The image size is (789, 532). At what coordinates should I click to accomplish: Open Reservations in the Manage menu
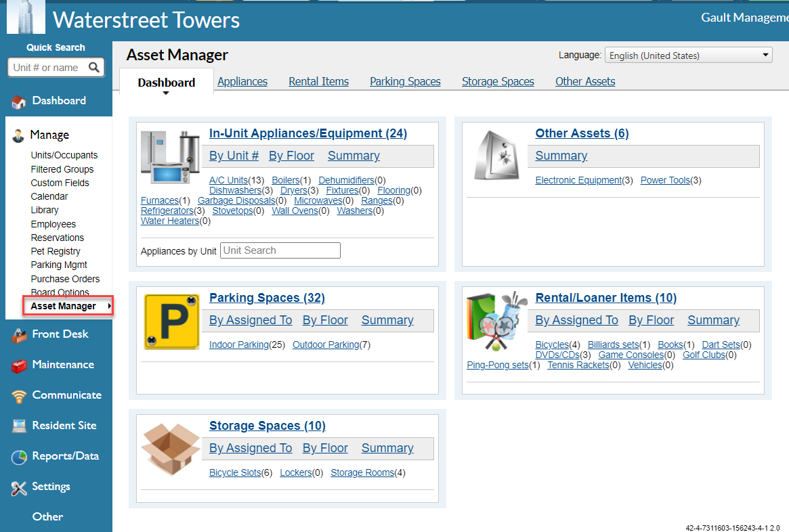pyautogui.click(x=58, y=238)
